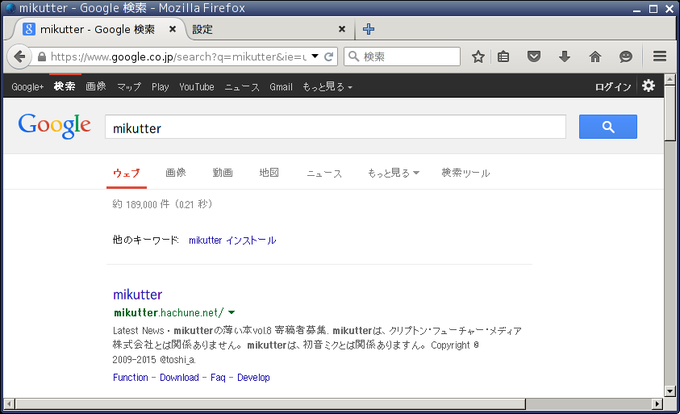Switch to 地図 results tab
The height and width of the screenshot is (414, 680).
269,173
